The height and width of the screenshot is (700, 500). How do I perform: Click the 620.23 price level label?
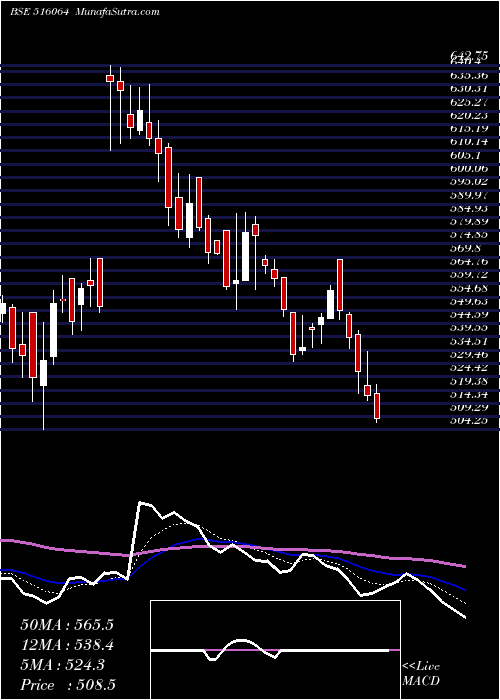tap(469, 115)
